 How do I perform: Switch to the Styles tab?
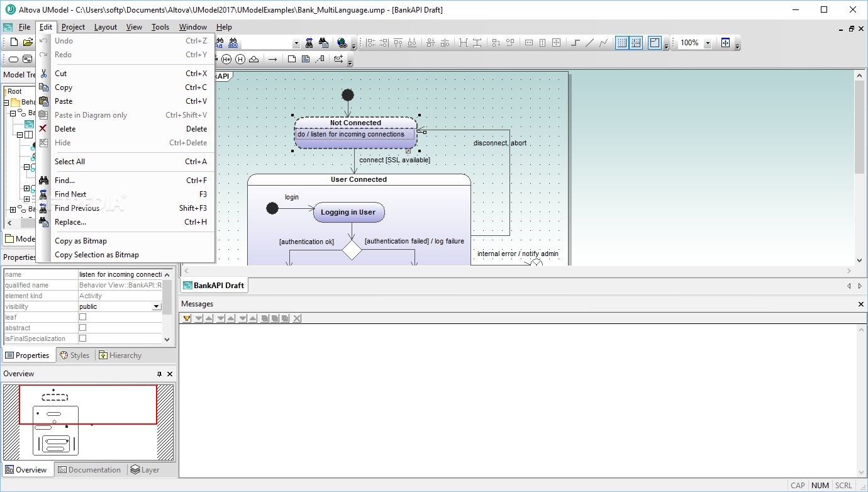[74, 355]
